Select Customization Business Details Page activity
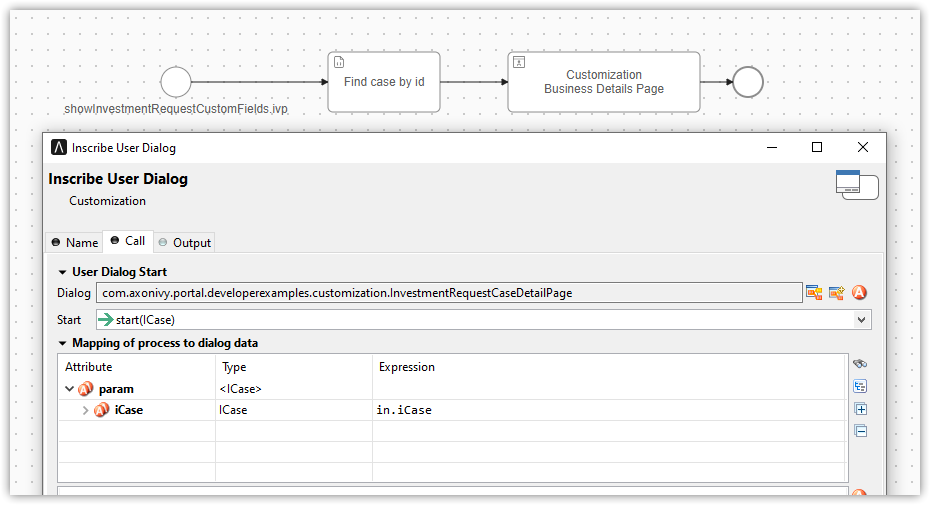Image resolution: width=930 pixels, height=505 pixels. click(604, 82)
